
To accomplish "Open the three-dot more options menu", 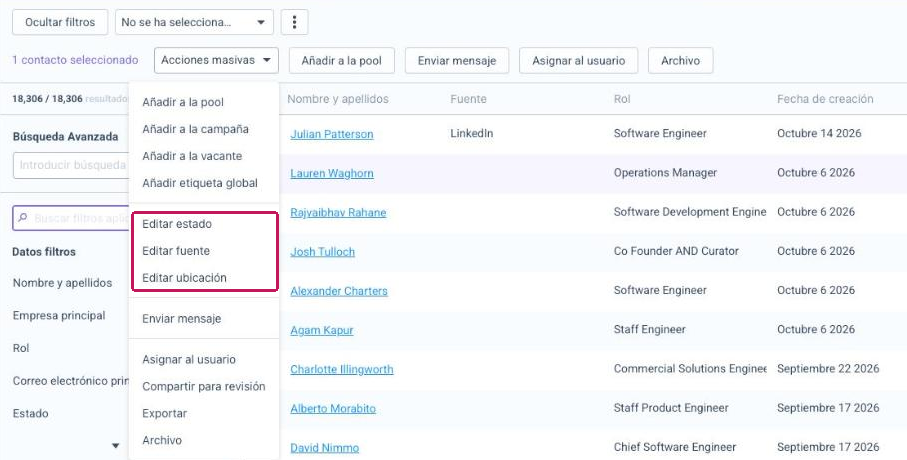I will [294, 23].
